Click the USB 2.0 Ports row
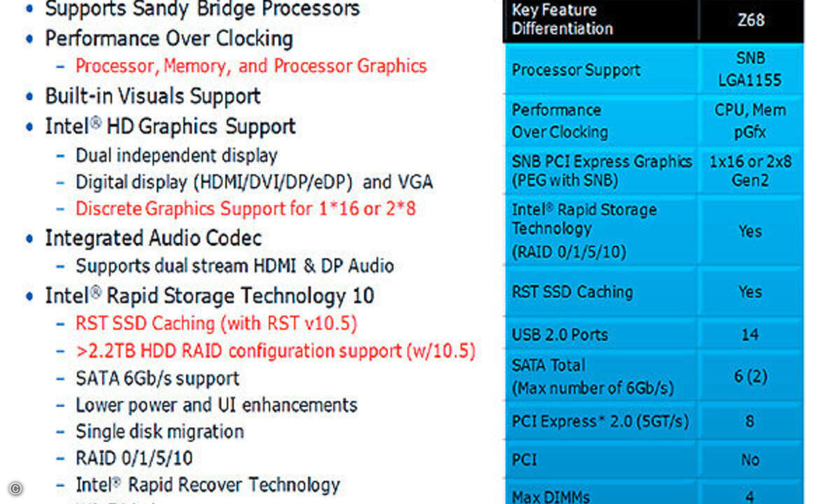This screenshot has height=504, width=840. [653, 335]
